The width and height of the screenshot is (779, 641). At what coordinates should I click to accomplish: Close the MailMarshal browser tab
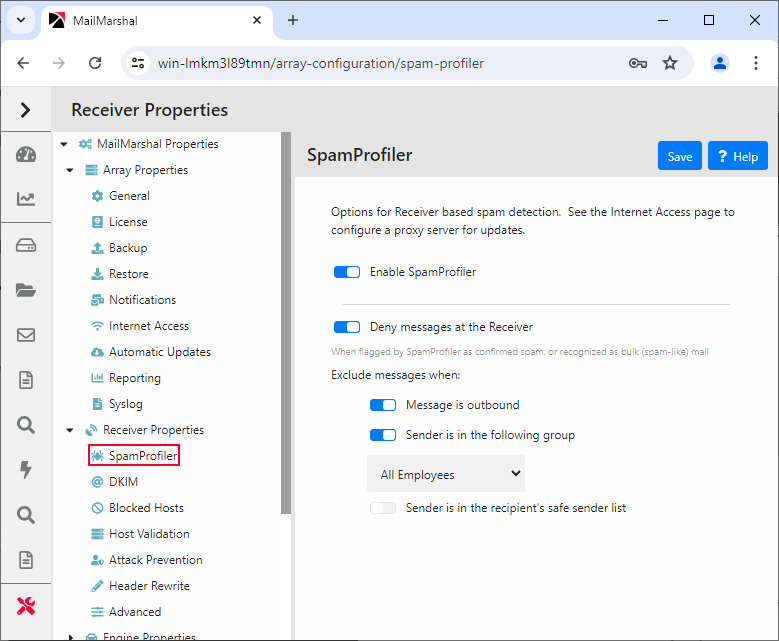pos(257,20)
